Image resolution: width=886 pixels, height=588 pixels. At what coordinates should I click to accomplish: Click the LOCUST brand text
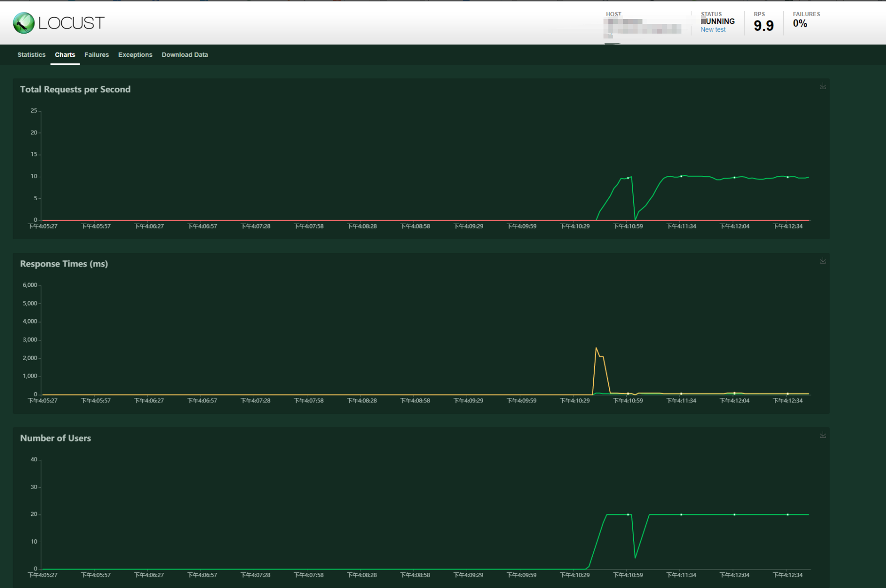[x=72, y=23]
